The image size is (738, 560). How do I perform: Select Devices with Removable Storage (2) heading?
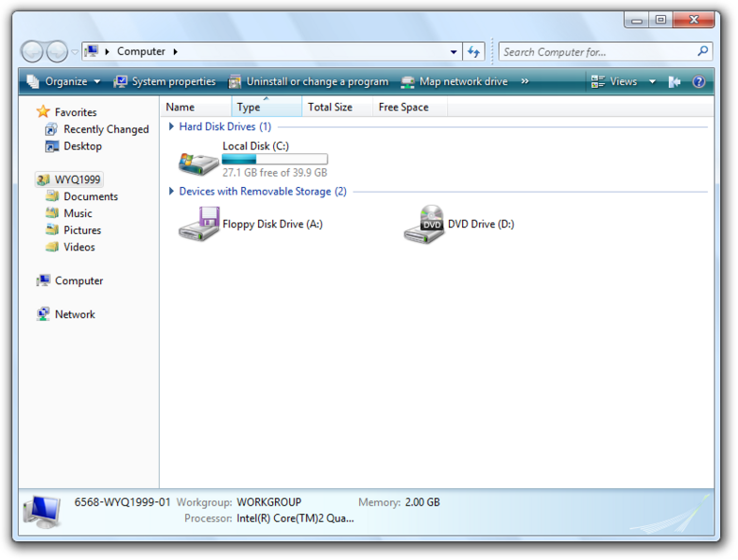click(263, 192)
